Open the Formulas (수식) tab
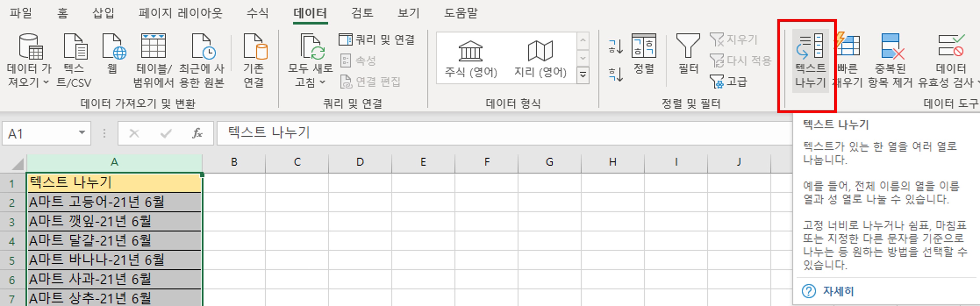 tap(257, 13)
